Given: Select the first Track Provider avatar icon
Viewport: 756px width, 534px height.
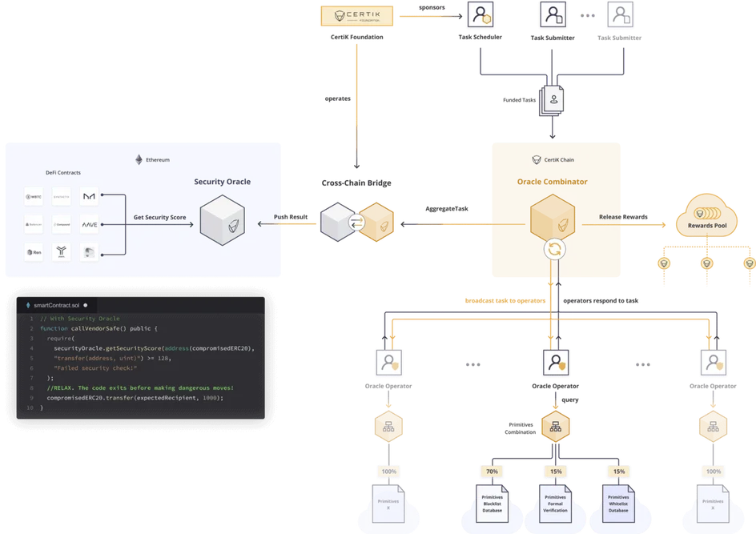Looking at the screenshot, I should pos(480,15).
